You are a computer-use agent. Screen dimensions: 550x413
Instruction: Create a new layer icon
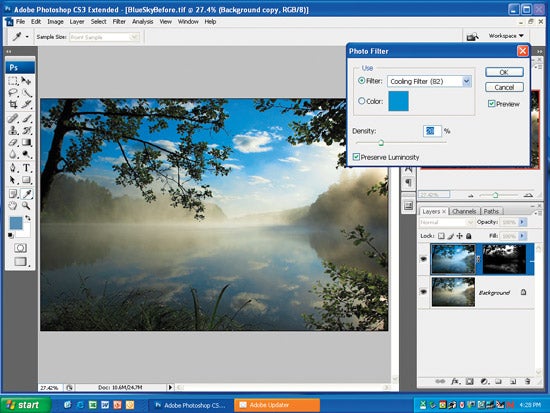[513, 381]
